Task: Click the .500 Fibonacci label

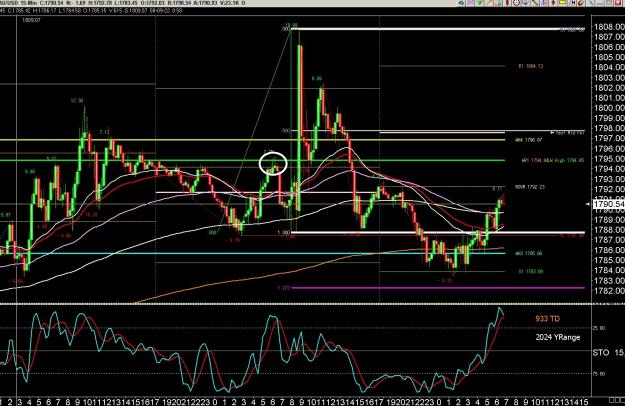Action: point(287,131)
